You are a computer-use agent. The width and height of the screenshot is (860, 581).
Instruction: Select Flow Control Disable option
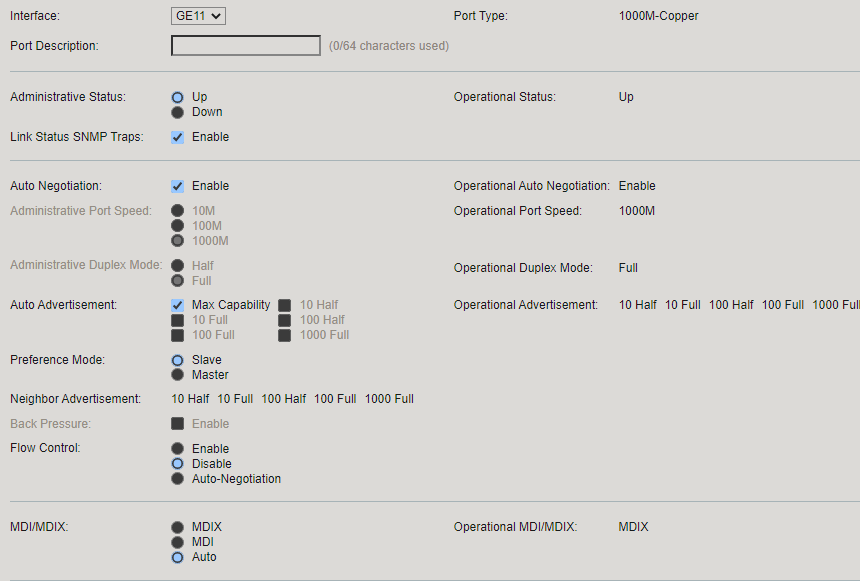coord(177,464)
